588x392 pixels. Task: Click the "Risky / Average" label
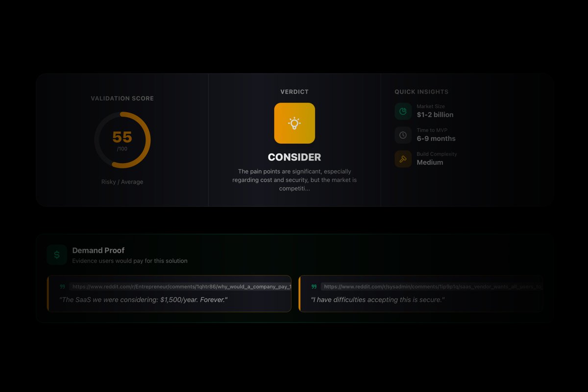point(122,182)
